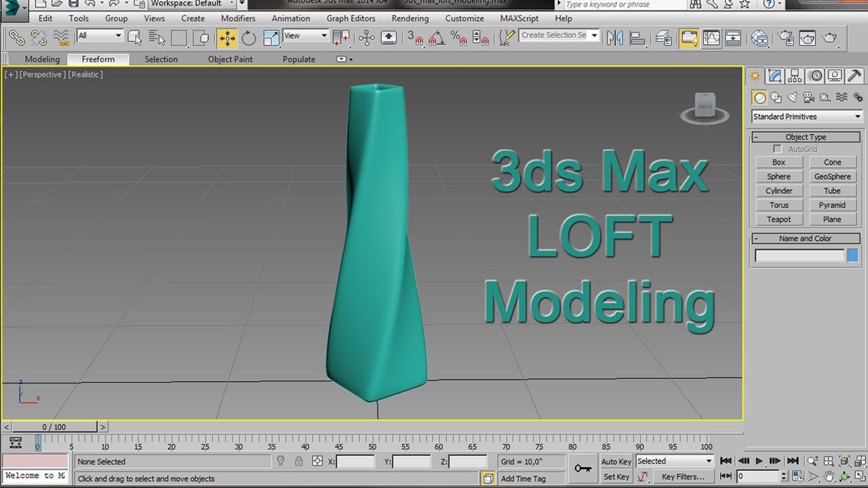Collapse the Name and Color rollout
Viewport: 868px width, 488px height.
click(x=806, y=239)
